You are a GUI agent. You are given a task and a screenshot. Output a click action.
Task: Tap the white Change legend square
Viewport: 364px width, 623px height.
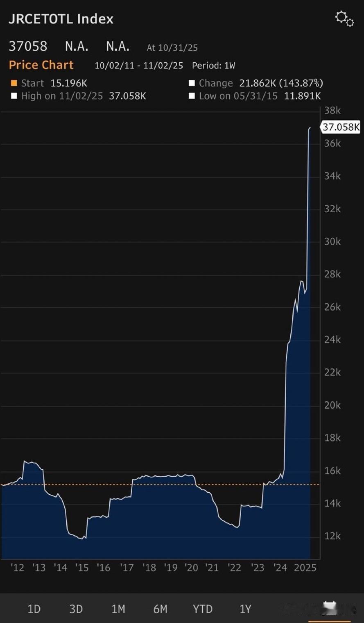coord(192,83)
